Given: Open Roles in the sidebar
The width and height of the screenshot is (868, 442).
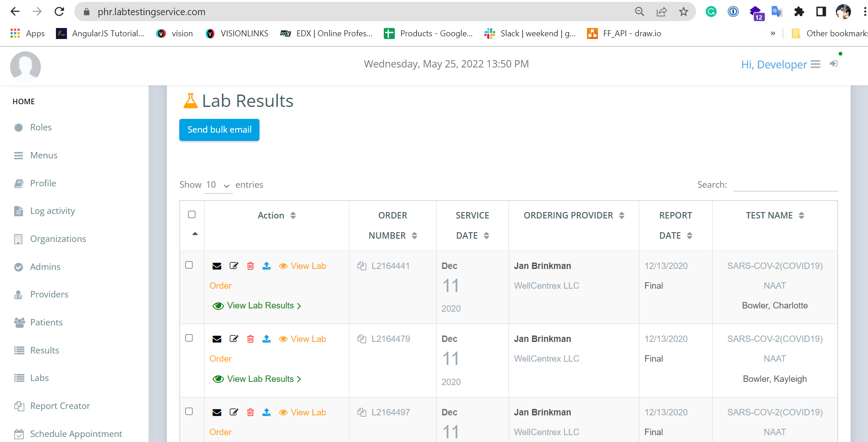Looking at the screenshot, I should [x=41, y=128].
